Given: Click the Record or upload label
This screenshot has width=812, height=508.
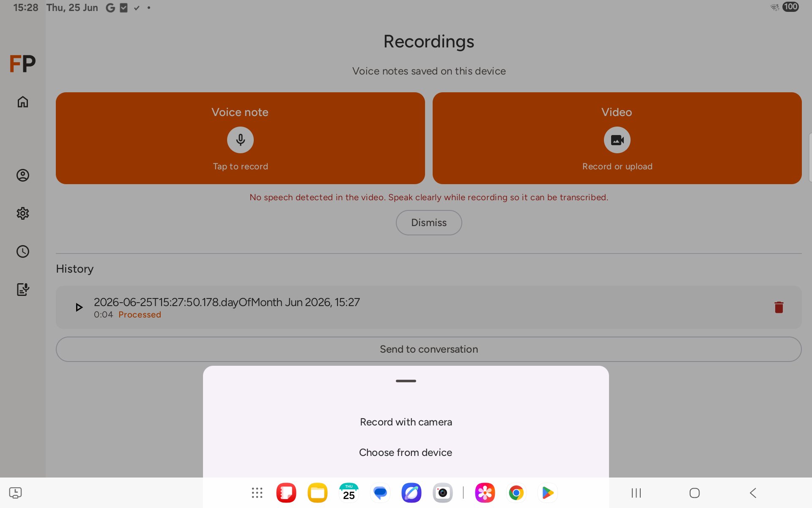Looking at the screenshot, I should pyautogui.click(x=617, y=166).
